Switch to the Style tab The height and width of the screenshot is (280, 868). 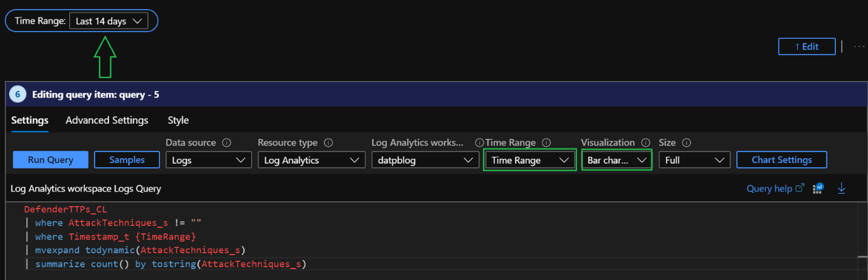tap(178, 120)
